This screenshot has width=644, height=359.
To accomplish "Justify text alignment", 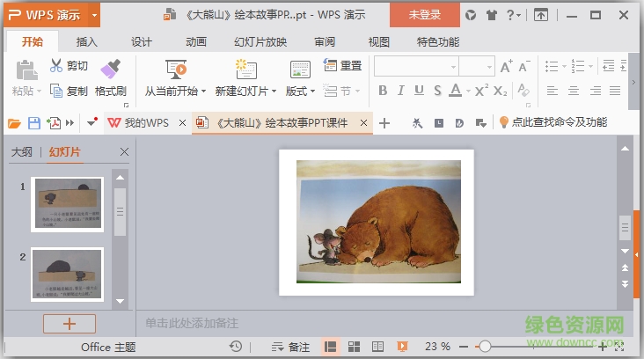I will (x=615, y=91).
